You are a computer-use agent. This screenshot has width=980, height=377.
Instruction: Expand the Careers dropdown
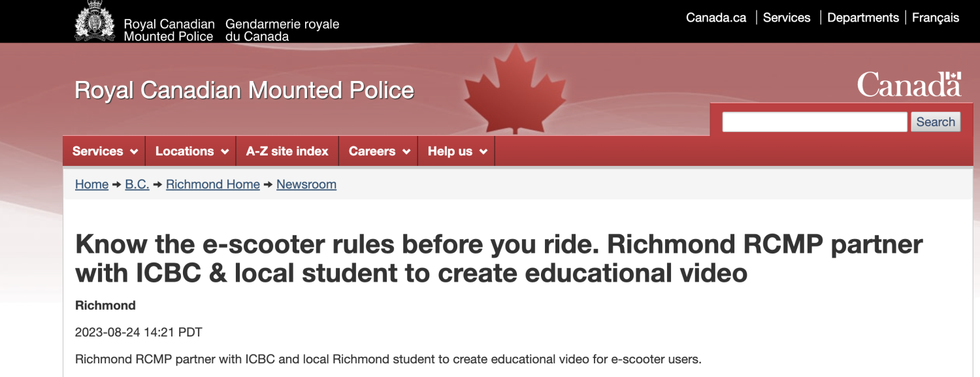tap(378, 151)
